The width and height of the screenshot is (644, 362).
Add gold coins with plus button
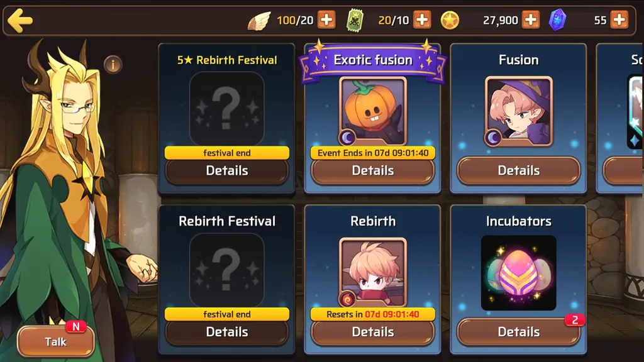pos(531,19)
